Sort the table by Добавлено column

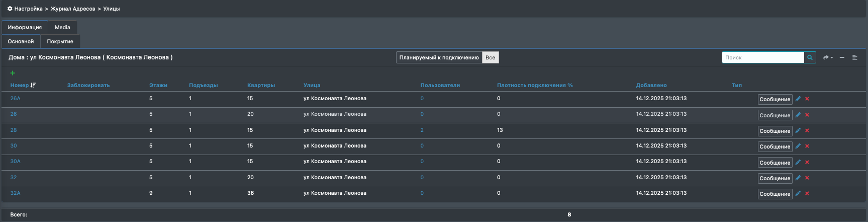651,85
